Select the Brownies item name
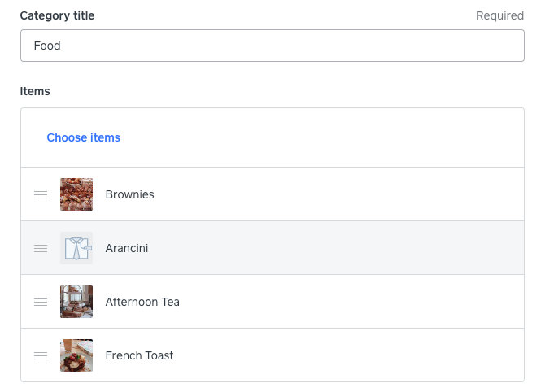Image resolution: width=554 pixels, height=392 pixels. tap(129, 194)
